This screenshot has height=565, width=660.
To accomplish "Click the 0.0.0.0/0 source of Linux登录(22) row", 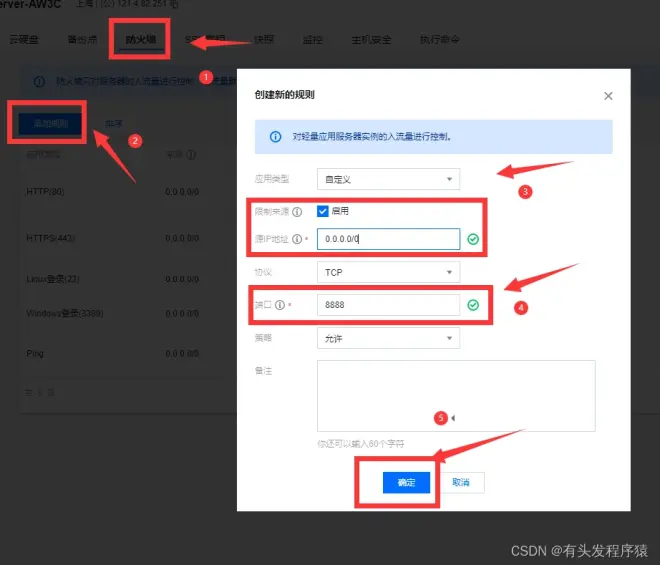I will coord(182,279).
